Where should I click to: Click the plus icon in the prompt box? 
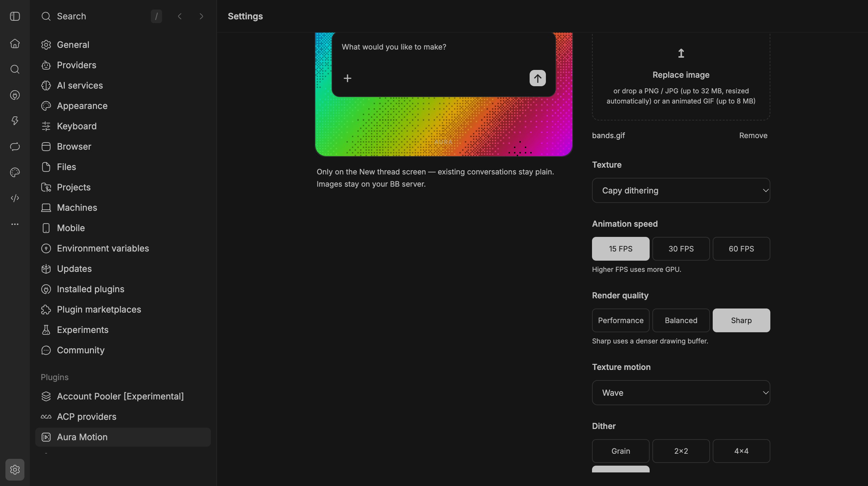348,78
